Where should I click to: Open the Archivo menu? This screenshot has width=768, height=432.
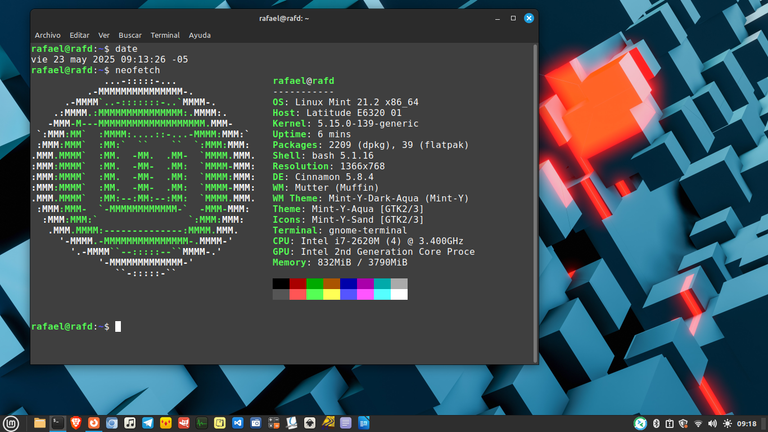point(48,35)
